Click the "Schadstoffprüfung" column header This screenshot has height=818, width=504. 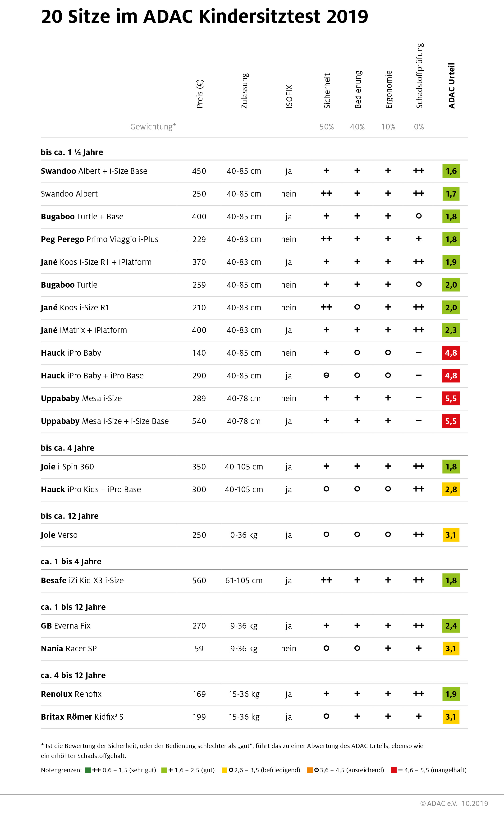[x=419, y=76]
